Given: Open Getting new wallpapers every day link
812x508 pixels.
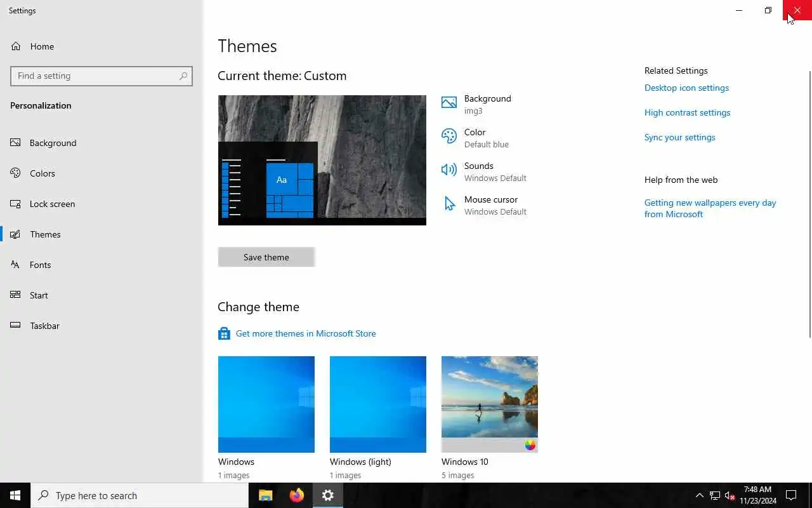Looking at the screenshot, I should [710, 208].
